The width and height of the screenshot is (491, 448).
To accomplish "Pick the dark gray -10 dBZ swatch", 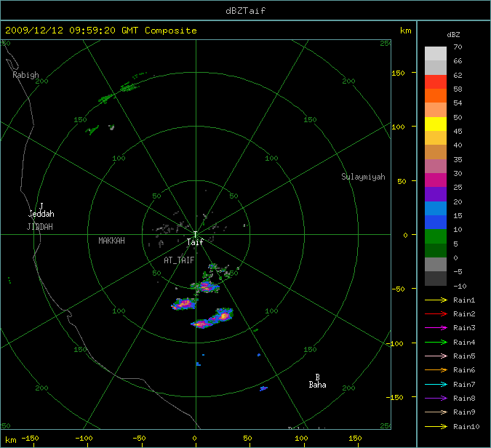I will pyautogui.click(x=436, y=279).
